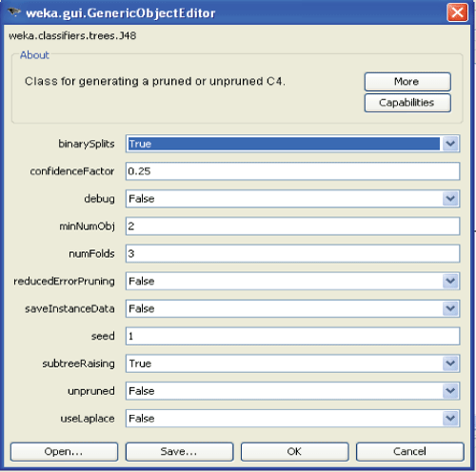476x472 pixels.
Task: Click the subtreeRaising label
Action: (x=78, y=364)
